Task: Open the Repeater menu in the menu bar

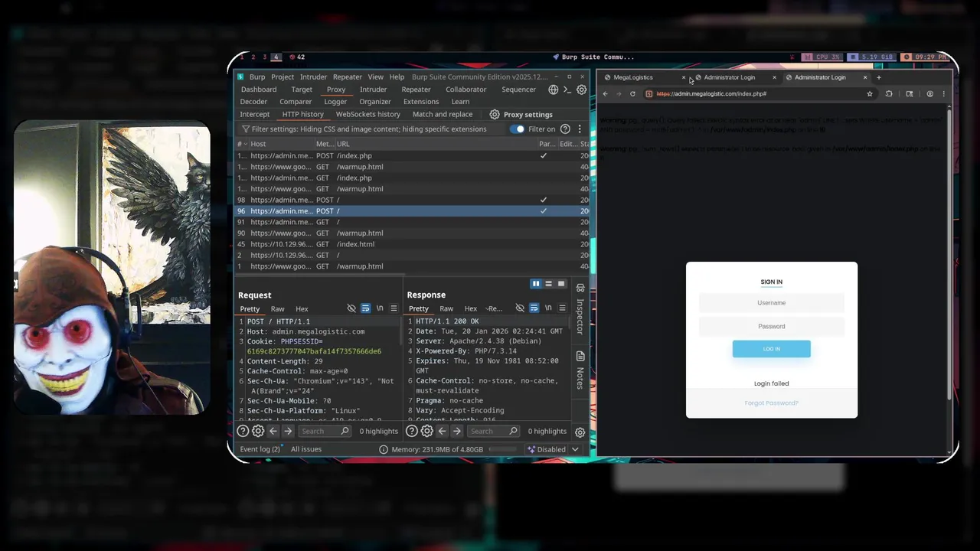Action: (x=347, y=77)
